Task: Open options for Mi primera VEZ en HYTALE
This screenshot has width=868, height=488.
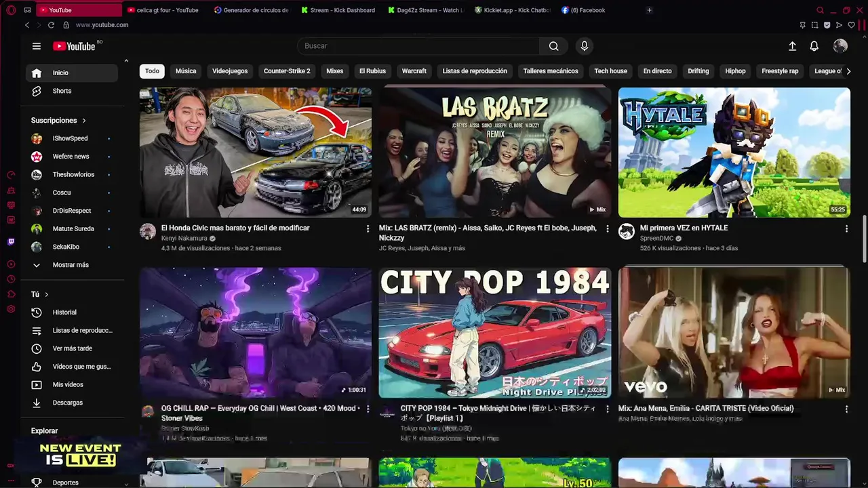Action: coord(846,228)
